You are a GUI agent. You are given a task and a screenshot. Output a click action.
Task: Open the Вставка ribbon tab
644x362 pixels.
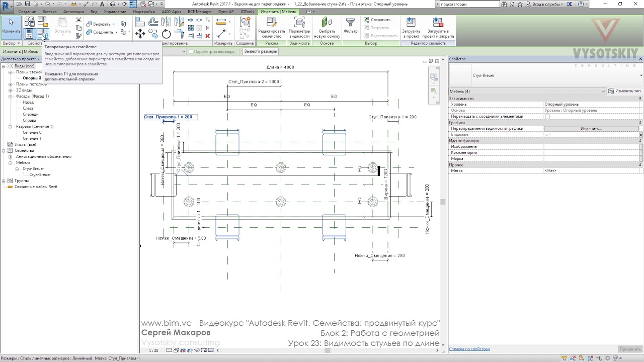click(49, 12)
